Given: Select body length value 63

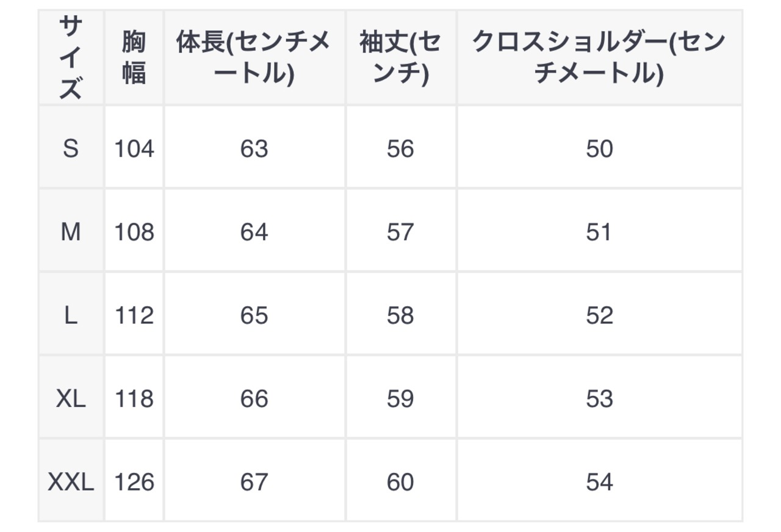Looking at the screenshot, I should pyautogui.click(x=254, y=148).
